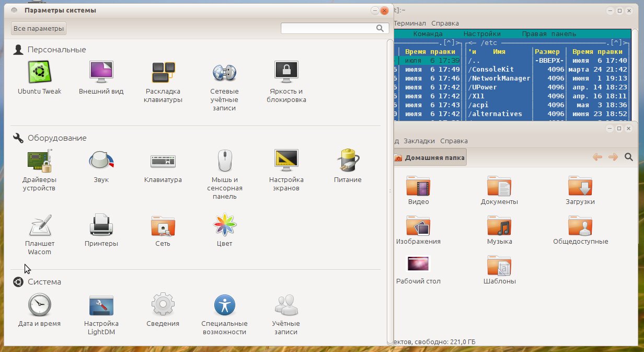Open Терминал menu in terminal window
The height and width of the screenshot is (352, 644).
coord(409,23)
